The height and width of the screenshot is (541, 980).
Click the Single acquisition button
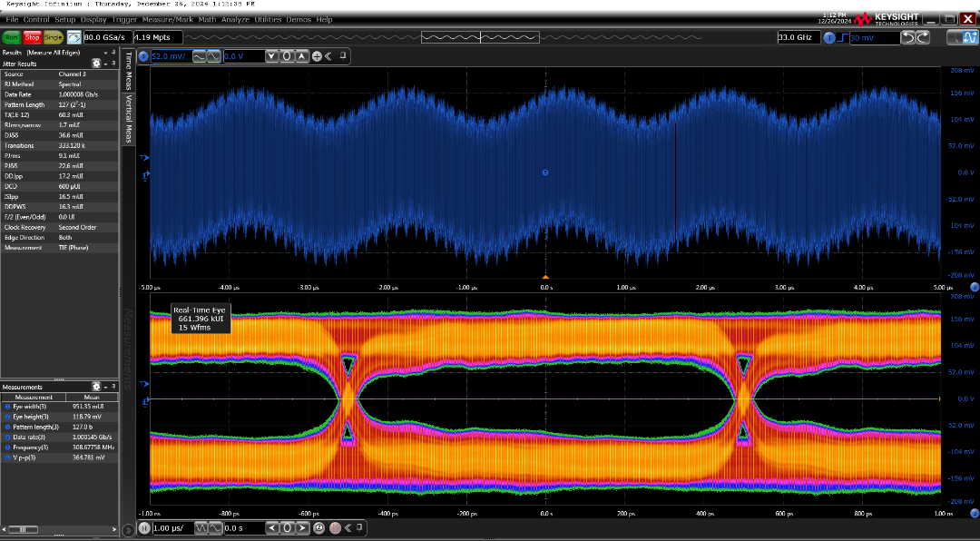coord(54,37)
